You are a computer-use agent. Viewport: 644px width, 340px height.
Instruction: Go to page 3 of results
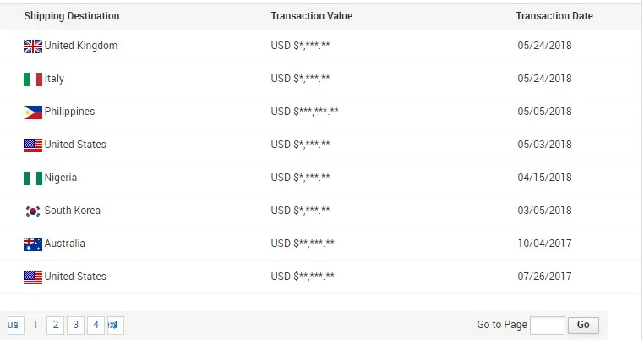[x=76, y=325]
